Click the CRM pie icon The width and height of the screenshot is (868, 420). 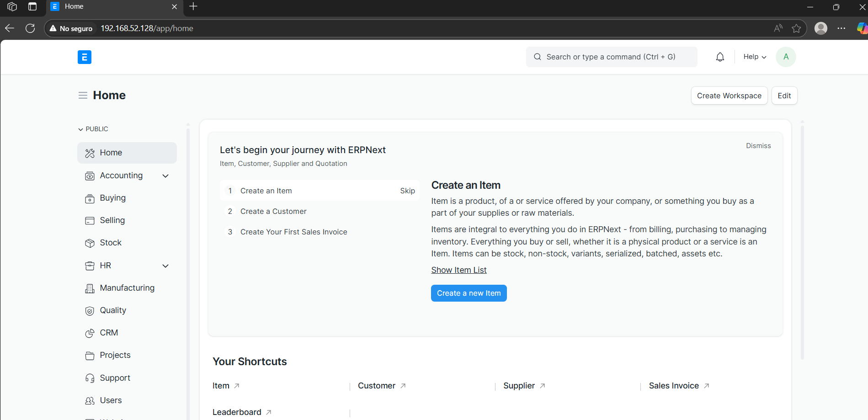click(90, 333)
